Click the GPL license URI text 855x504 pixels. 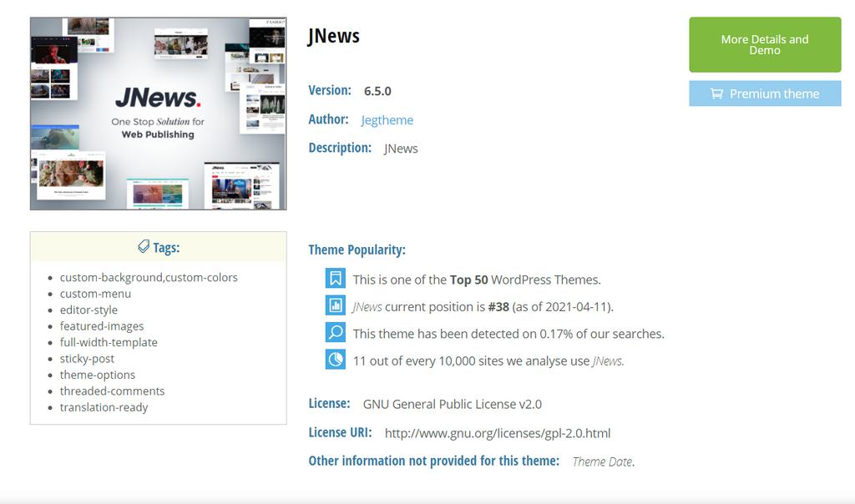(x=497, y=433)
